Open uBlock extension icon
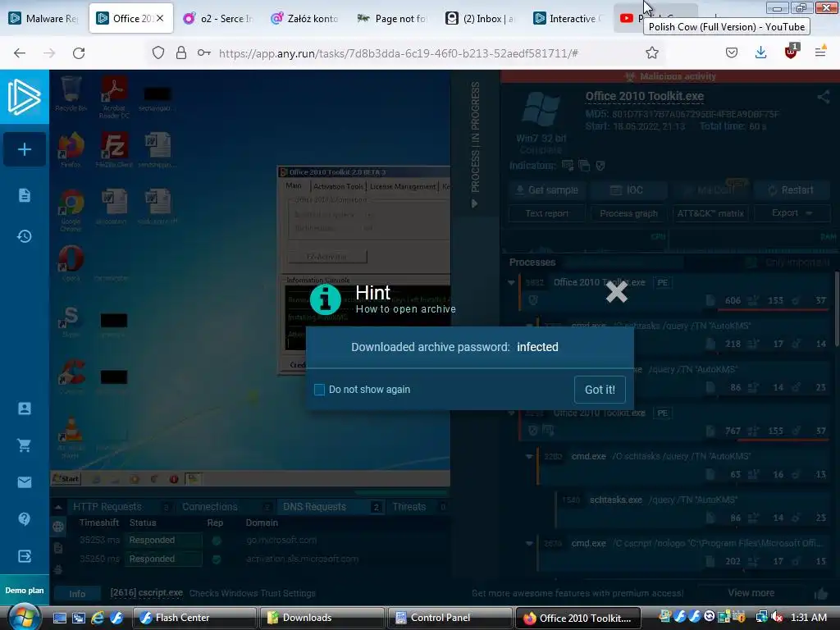The height and width of the screenshot is (630, 840). click(792, 52)
